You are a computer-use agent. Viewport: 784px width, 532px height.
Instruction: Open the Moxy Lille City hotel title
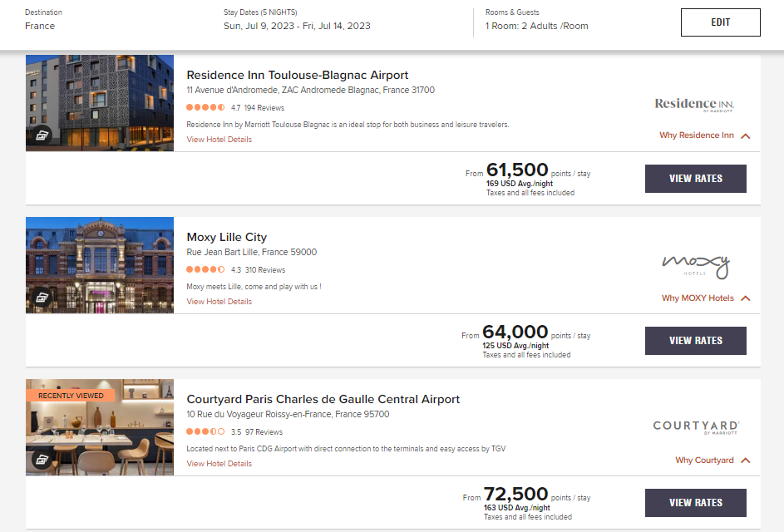[x=226, y=237]
